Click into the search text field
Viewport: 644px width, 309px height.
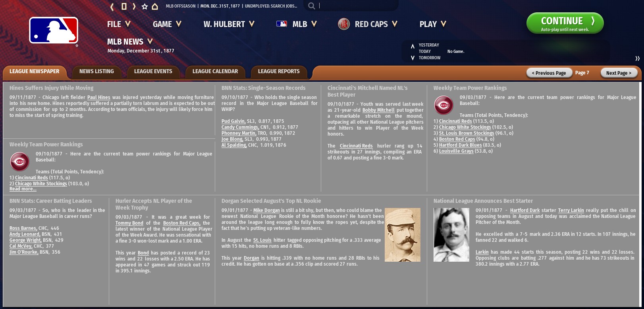[x=357, y=6]
